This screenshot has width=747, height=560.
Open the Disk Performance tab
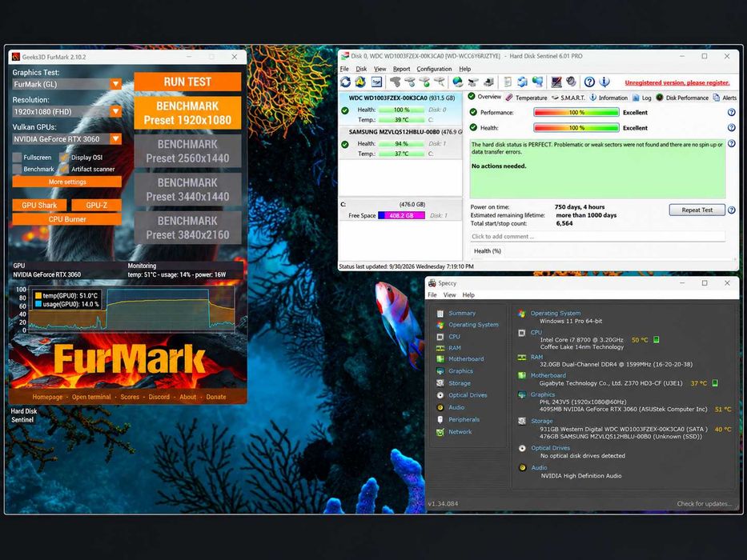pos(682,98)
